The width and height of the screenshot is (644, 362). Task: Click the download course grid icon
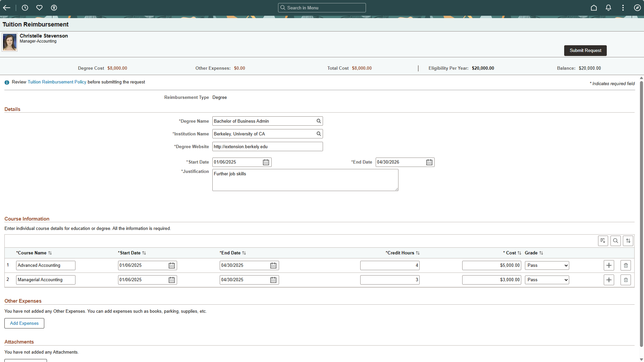603,241
